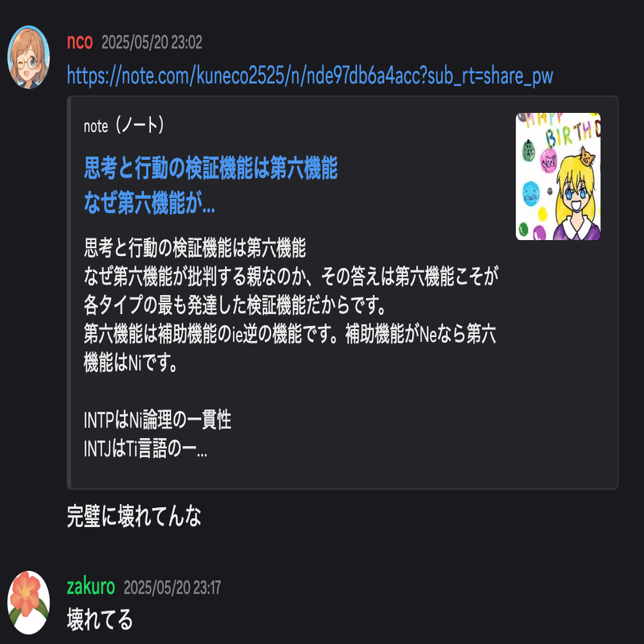The width and height of the screenshot is (644, 644).
Task: Click the zakuro username
Action: pos(91,587)
